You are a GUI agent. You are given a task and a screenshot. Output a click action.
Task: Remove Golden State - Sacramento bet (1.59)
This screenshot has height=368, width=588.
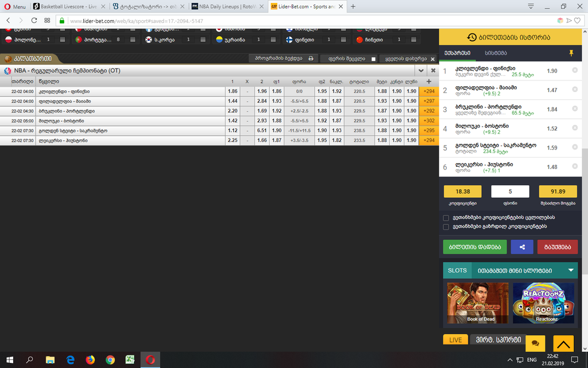(x=574, y=147)
